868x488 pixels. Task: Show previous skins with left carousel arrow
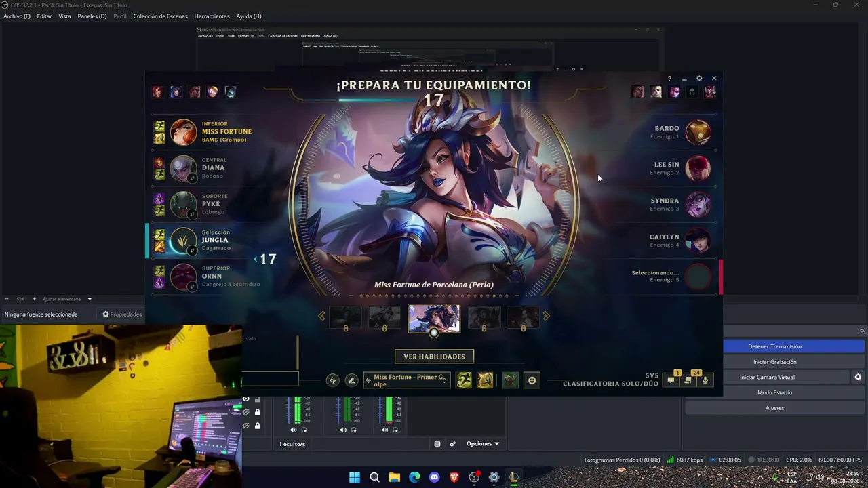(x=321, y=315)
